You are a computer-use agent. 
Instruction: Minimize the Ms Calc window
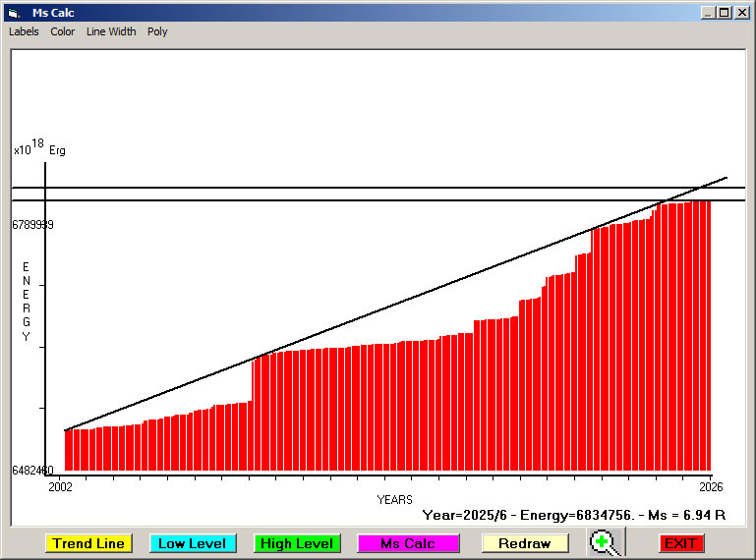click(708, 13)
